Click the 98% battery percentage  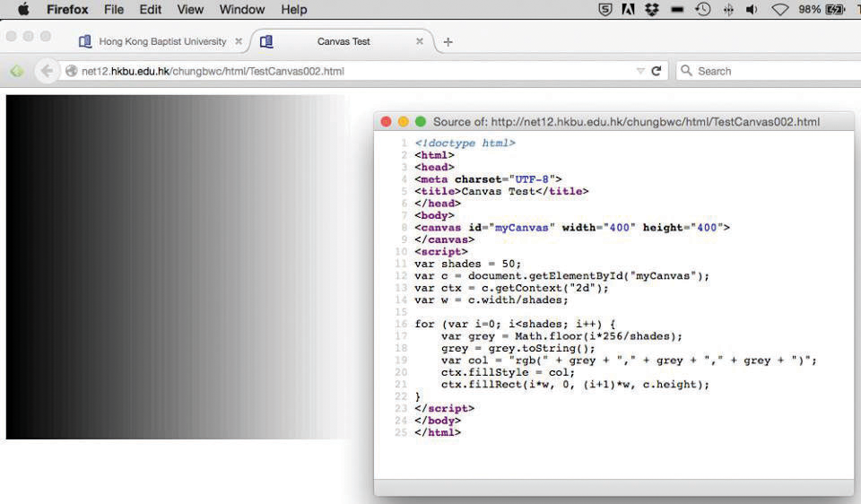(x=809, y=9)
